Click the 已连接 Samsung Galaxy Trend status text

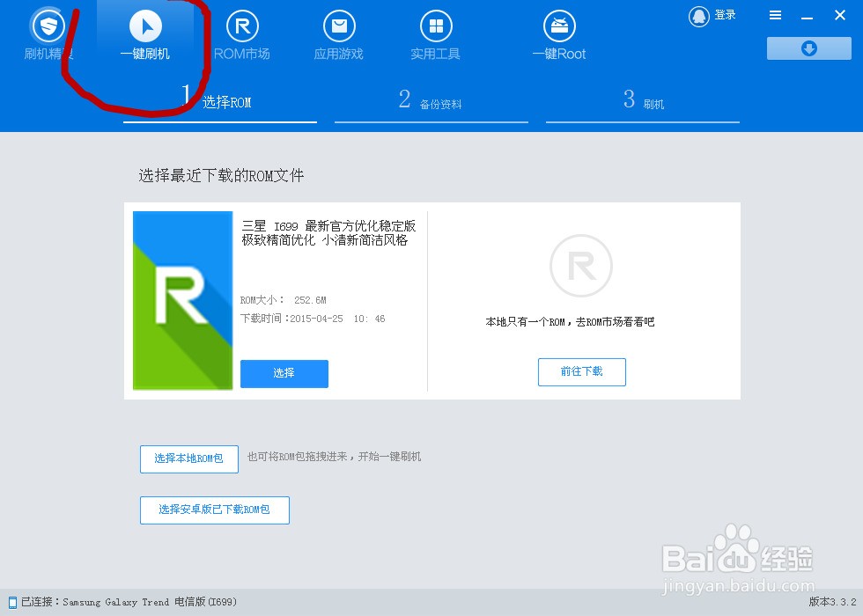(129, 602)
